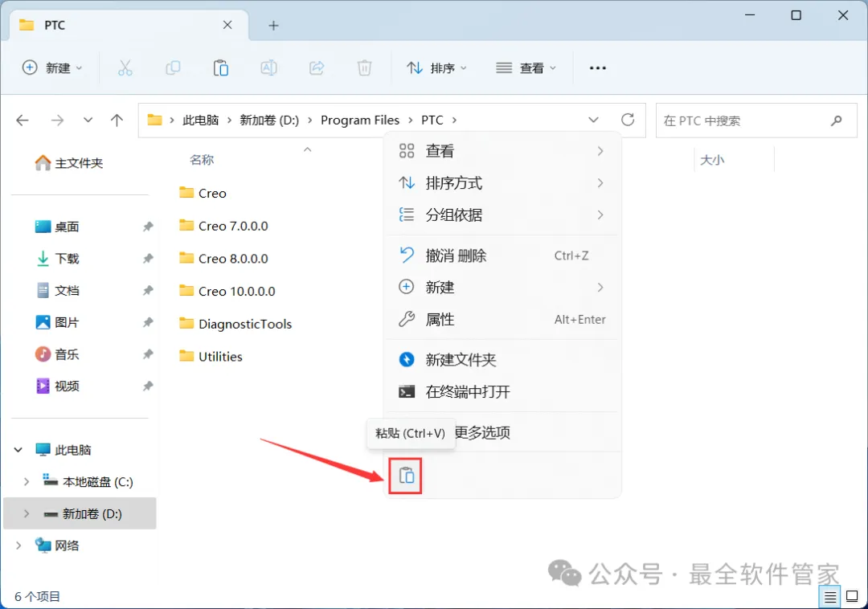Open 查看 submenu in context menu
The width and height of the screenshot is (868, 609).
pos(502,151)
